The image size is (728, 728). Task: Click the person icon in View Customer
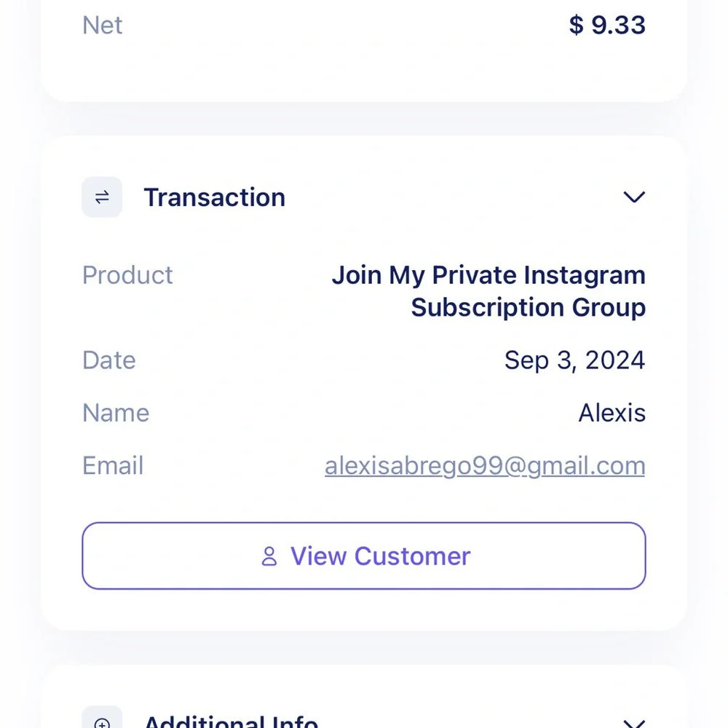pyautogui.click(x=269, y=555)
